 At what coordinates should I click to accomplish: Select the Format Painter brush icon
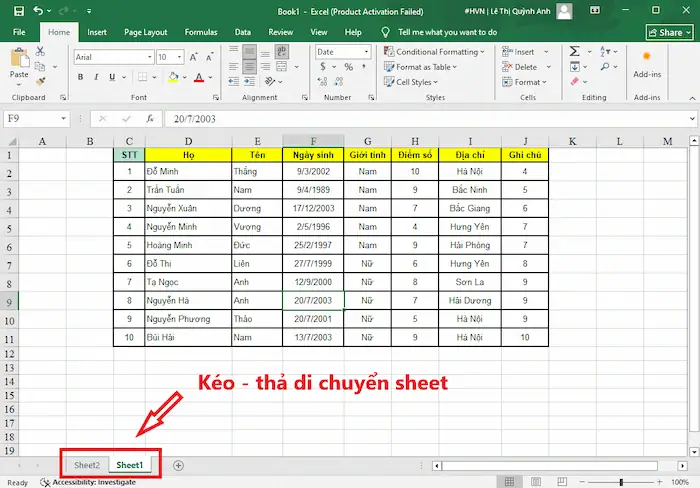pos(42,82)
